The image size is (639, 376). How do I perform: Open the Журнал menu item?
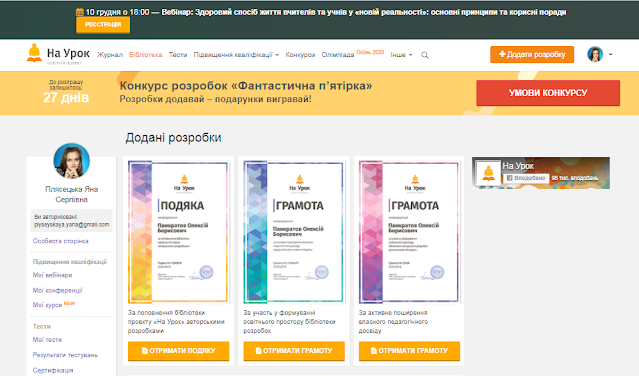pos(110,55)
